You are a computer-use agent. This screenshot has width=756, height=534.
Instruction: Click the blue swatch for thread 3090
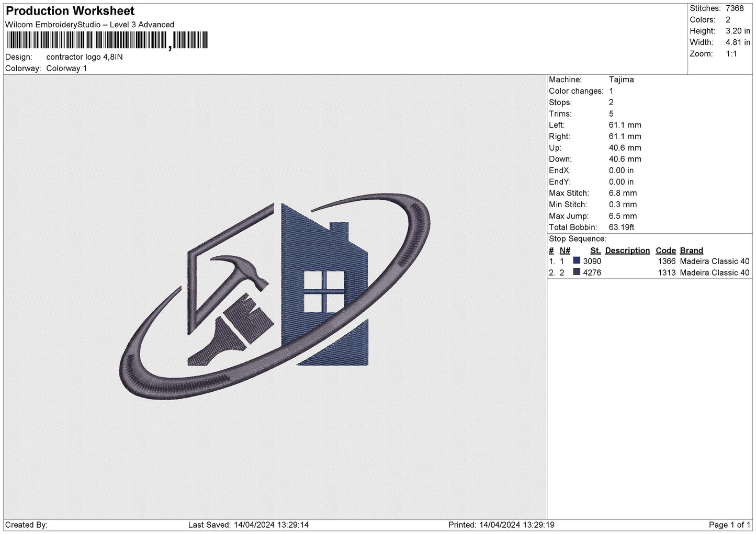pos(577,260)
